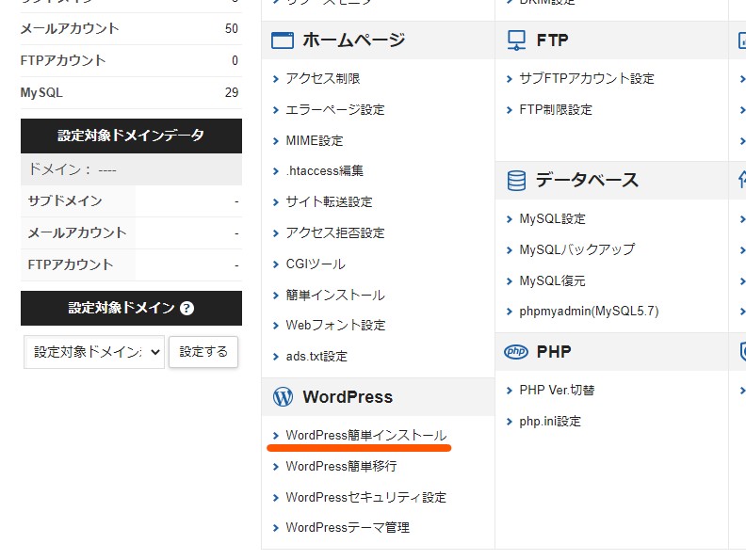Image resolution: width=746 pixels, height=560 pixels.
Task: Open MIME設定 link
Action: (314, 141)
